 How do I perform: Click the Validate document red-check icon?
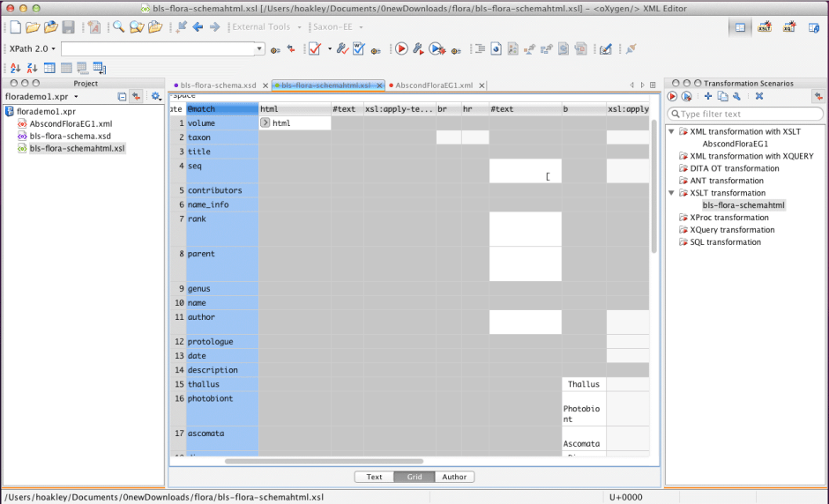(x=315, y=49)
